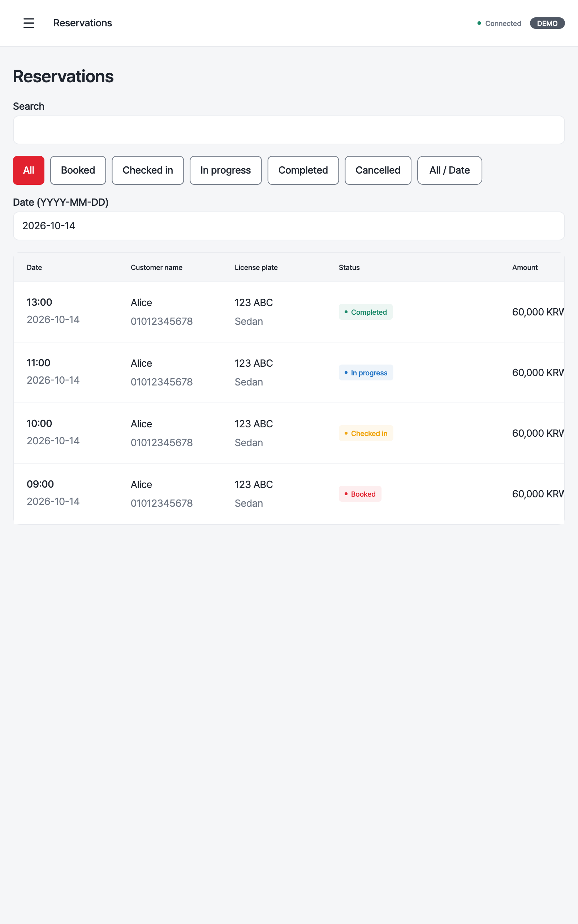Click Alice's name in the 13:00 row
This screenshot has width=578, height=924.
pos(142,303)
